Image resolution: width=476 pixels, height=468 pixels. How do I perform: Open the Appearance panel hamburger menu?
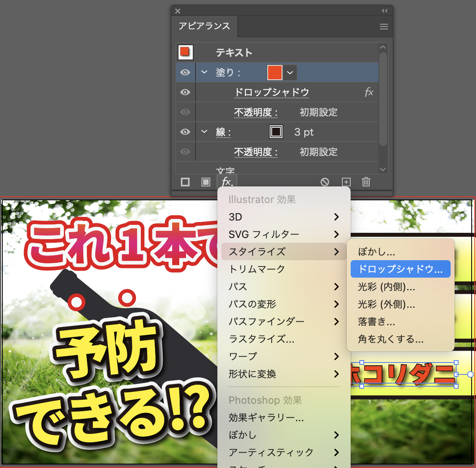[x=384, y=27]
